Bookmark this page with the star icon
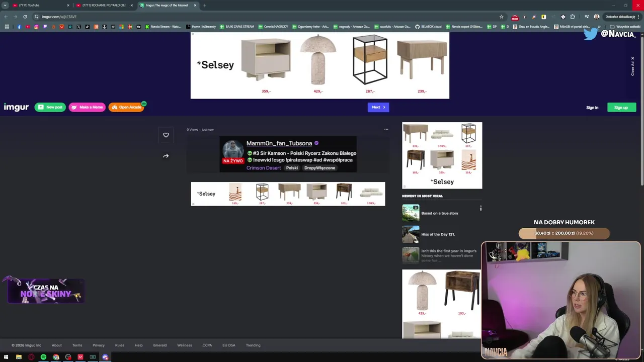 coord(501,17)
